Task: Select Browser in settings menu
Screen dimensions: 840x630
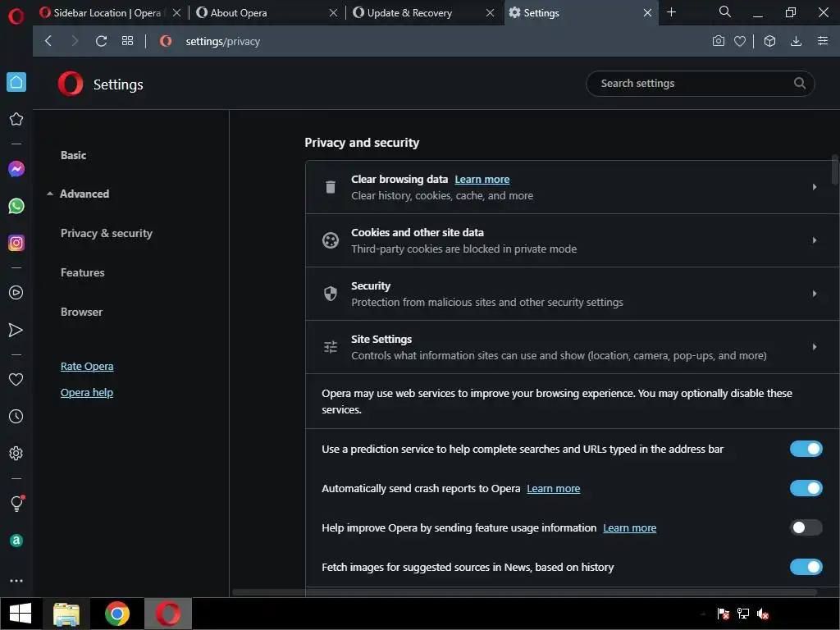Action: (81, 312)
